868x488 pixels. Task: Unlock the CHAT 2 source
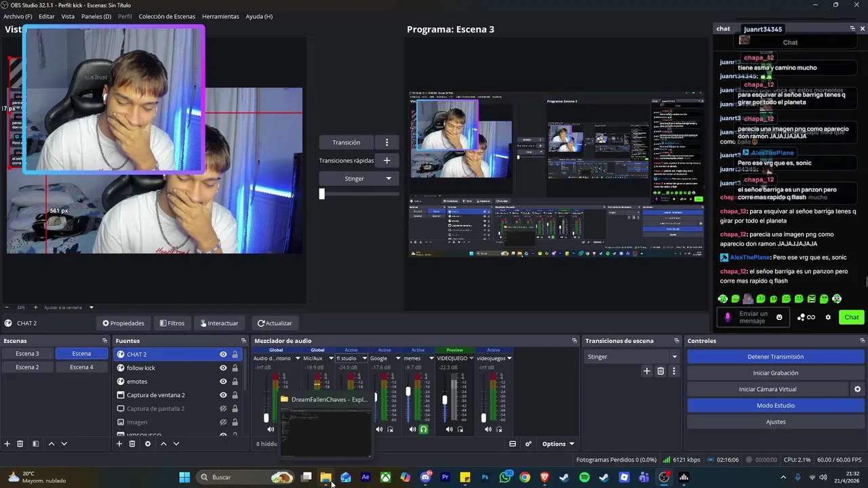(x=235, y=354)
